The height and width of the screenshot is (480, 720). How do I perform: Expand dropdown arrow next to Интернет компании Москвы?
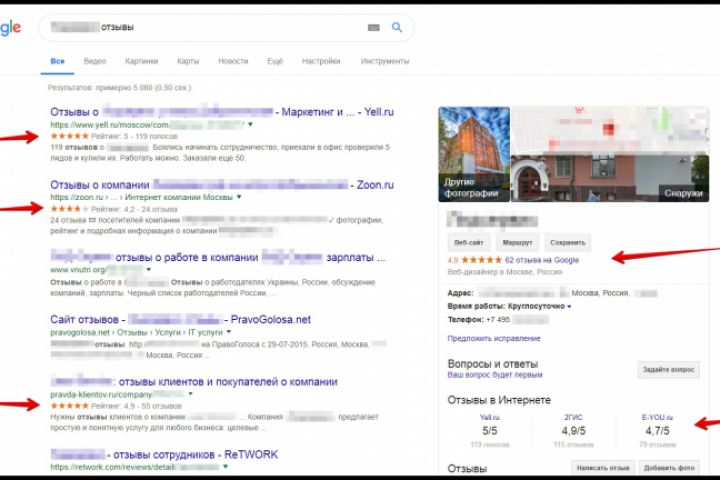[239, 197]
